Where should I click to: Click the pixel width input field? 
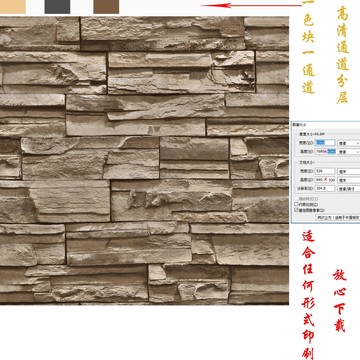click(325, 143)
